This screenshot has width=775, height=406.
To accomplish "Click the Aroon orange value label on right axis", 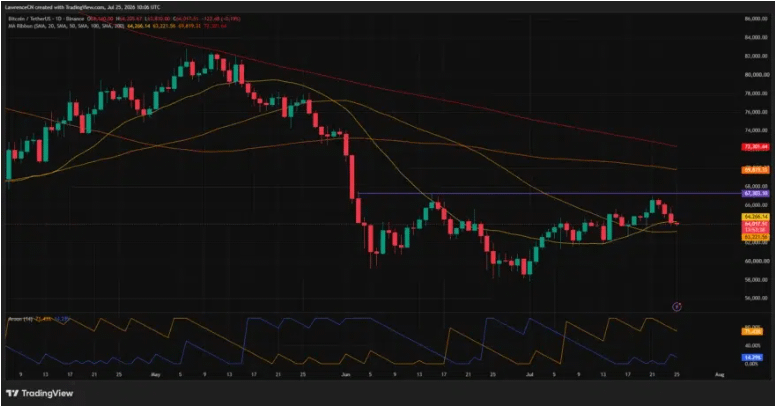I will point(752,332).
